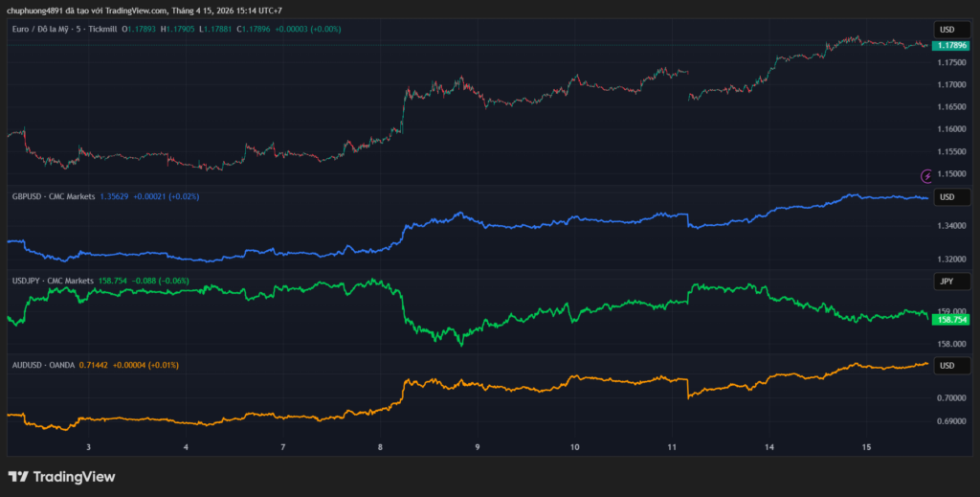The image size is (980, 497).
Task: Click date label 8 on time axis
Action: click(381, 446)
